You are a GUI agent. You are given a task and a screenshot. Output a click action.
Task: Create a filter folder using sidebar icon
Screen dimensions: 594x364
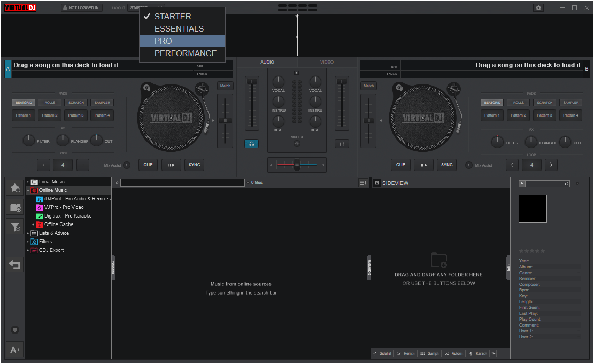point(14,227)
